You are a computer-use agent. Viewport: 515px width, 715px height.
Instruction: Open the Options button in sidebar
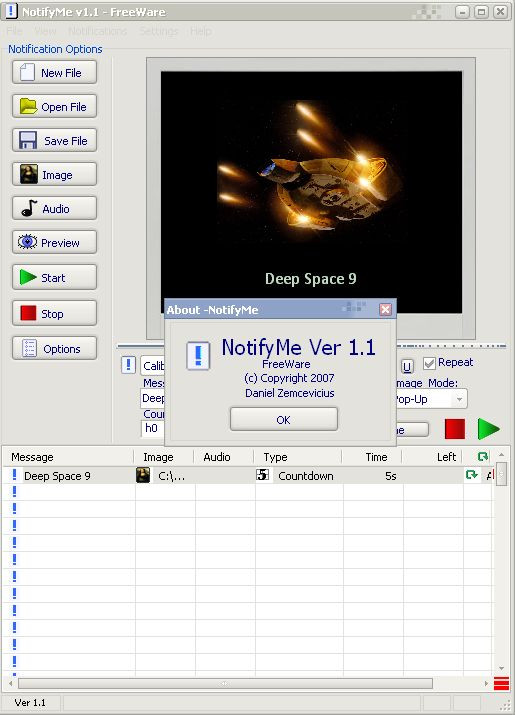pos(54,348)
